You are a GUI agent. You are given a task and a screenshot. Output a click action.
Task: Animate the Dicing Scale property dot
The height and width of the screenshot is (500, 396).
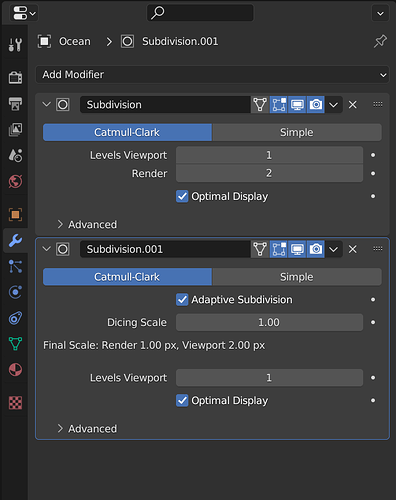(x=373, y=322)
